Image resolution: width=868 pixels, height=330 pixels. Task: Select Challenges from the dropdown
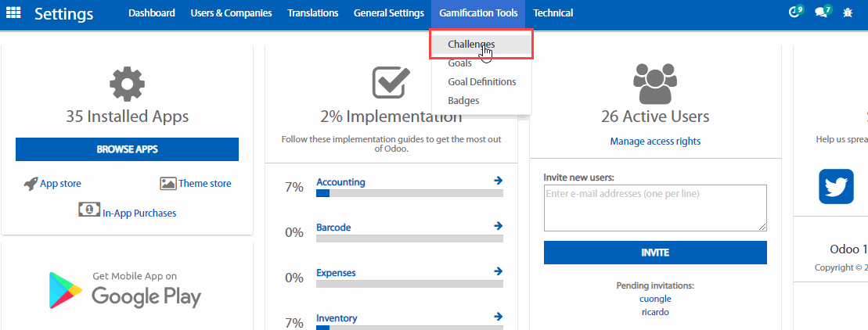(471, 45)
